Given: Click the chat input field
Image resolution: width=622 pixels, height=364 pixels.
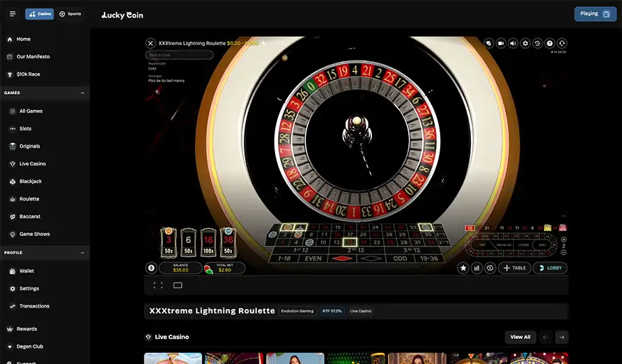Looking at the screenshot, I should click(x=179, y=55).
